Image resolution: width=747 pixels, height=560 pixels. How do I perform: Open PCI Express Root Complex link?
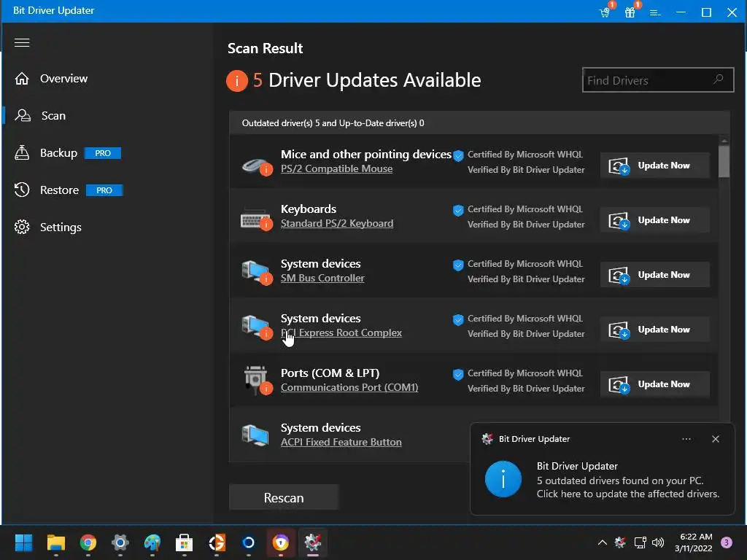pyautogui.click(x=341, y=332)
